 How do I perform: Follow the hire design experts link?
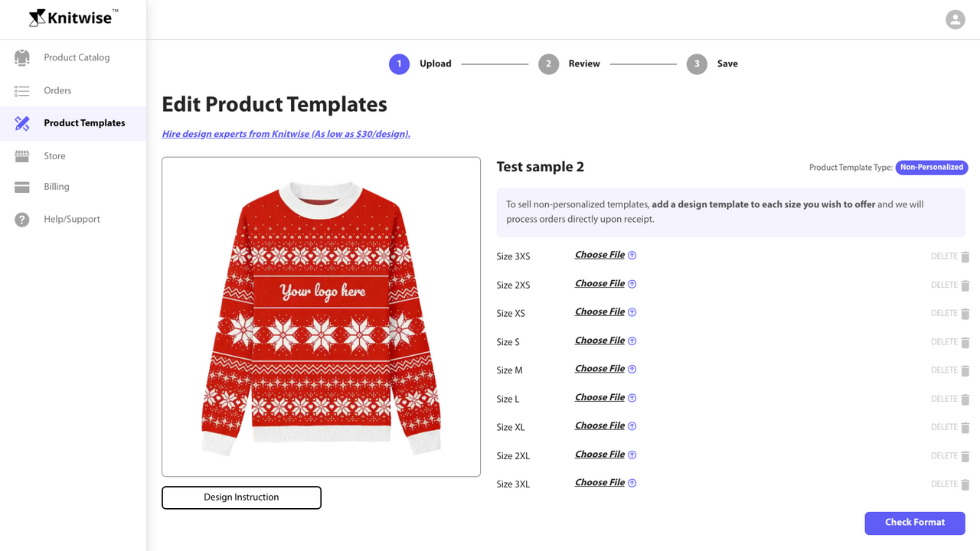pos(286,133)
